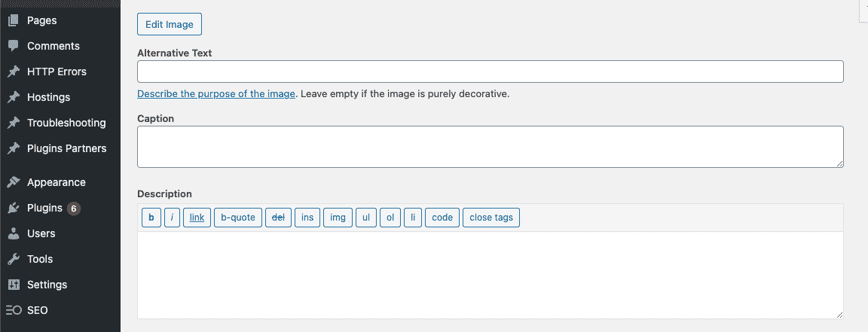The width and height of the screenshot is (868, 332).
Task: Click the SEO menu icon
Action: tap(14, 310)
